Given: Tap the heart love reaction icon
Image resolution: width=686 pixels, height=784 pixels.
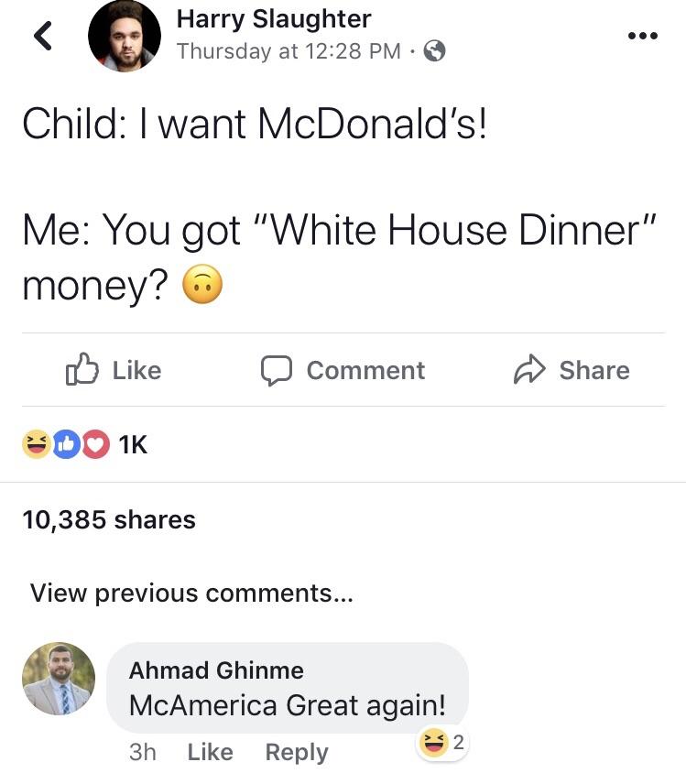Looking at the screenshot, I should click(94, 444).
